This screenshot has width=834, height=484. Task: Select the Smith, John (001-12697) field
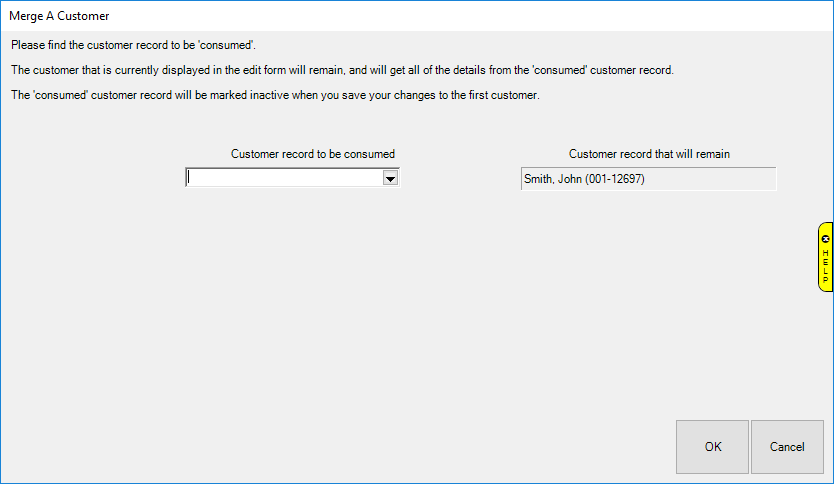648,179
